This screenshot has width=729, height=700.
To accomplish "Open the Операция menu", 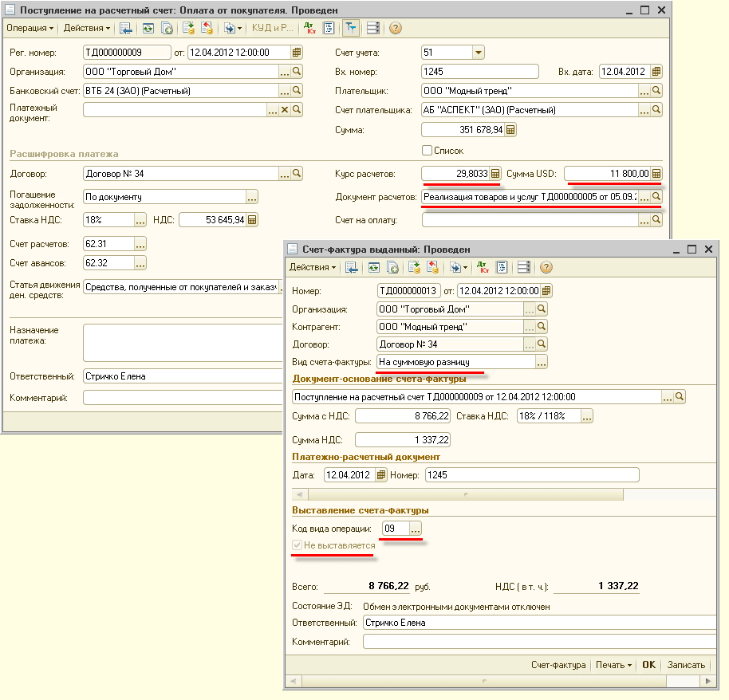I will (30, 29).
